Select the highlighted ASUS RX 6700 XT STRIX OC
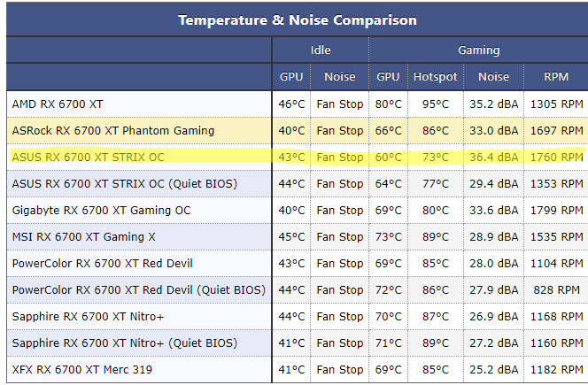Screen dimensions: 588x385 click(x=88, y=157)
